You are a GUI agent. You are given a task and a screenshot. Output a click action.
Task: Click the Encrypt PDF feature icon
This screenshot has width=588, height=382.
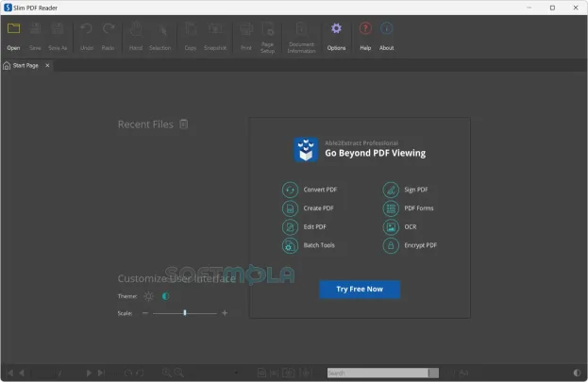point(391,246)
